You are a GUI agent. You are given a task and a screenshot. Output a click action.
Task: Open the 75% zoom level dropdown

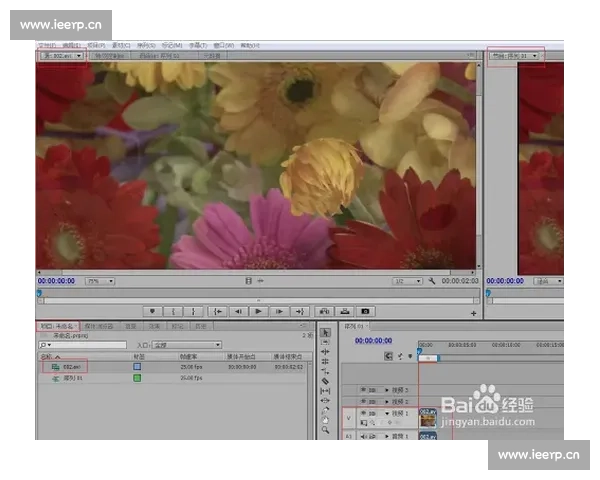(x=99, y=281)
